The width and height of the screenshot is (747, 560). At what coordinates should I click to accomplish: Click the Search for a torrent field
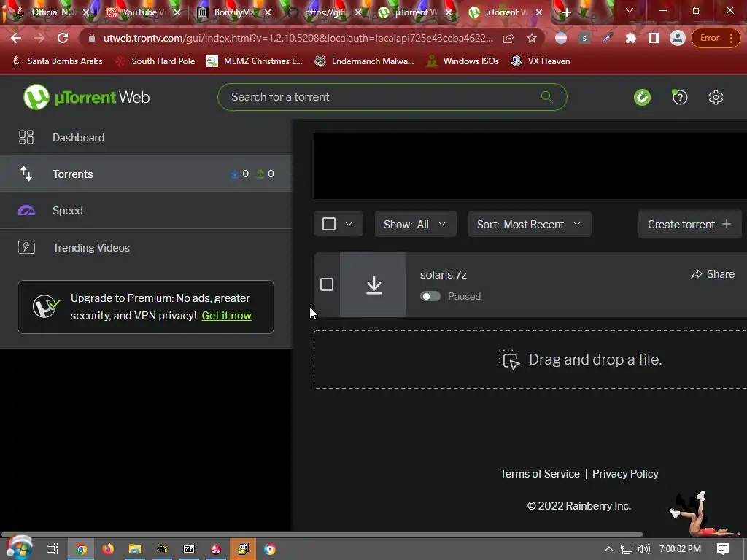[x=392, y=97]
